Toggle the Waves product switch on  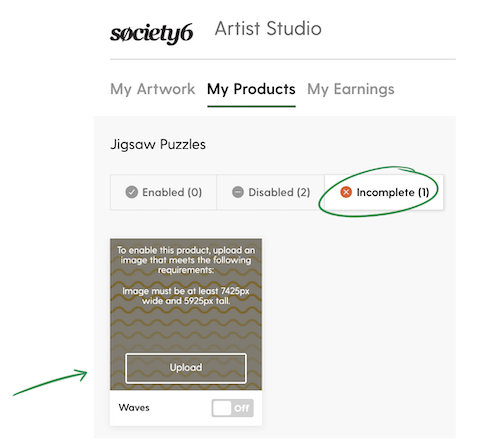233,408
